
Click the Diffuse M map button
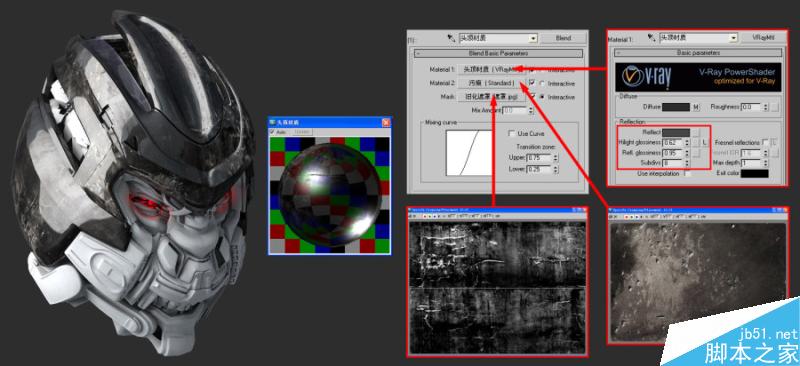[696, 107]
